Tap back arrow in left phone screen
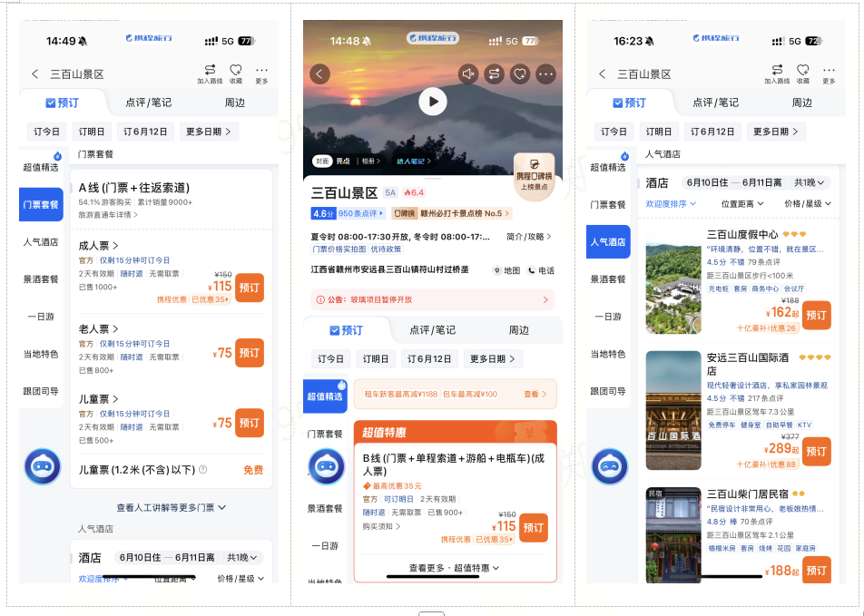 click(34, 73)
